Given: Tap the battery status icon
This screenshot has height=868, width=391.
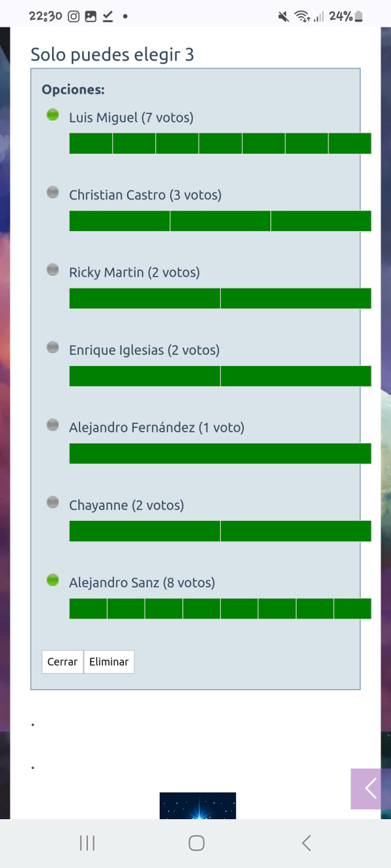Looking at the screenshot, I should point(359,17).
